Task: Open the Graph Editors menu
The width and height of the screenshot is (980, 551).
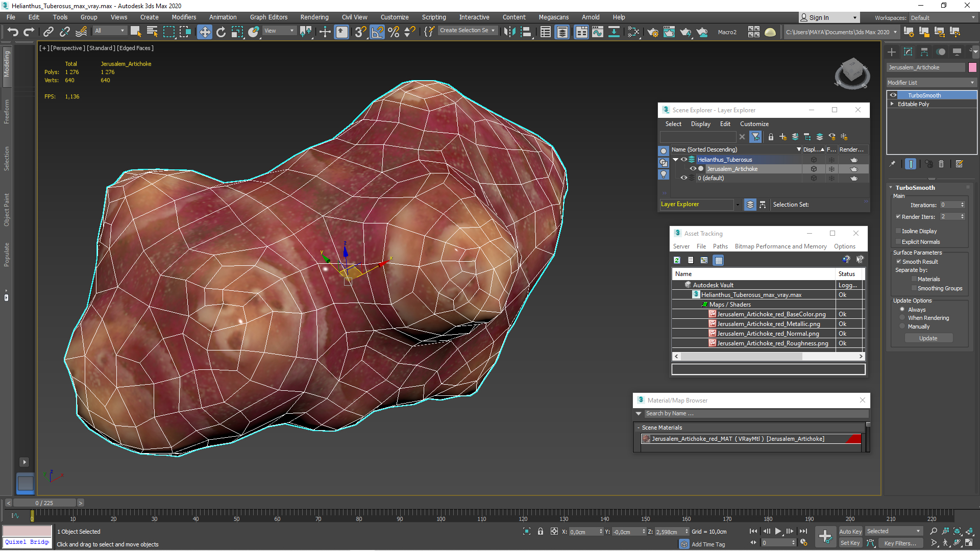Action: (x=268, y=17)
